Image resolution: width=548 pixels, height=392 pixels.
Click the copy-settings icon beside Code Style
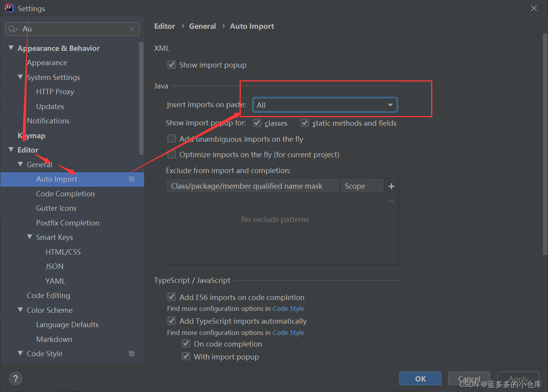pos(131,354)
